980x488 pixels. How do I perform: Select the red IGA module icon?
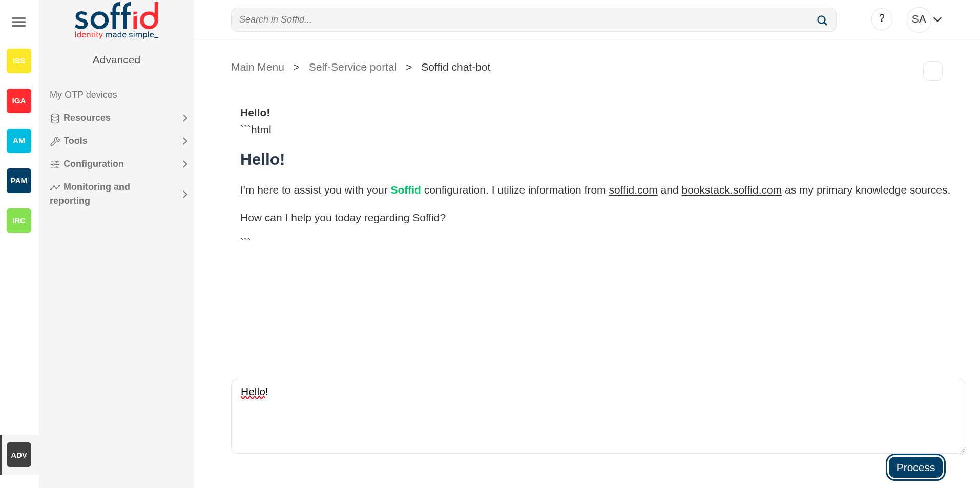coord(19,101)
